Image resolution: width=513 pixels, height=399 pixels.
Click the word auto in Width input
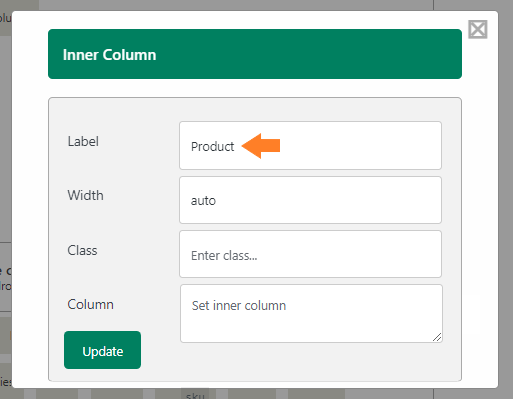pyautogui.click(x=203, y=201)
